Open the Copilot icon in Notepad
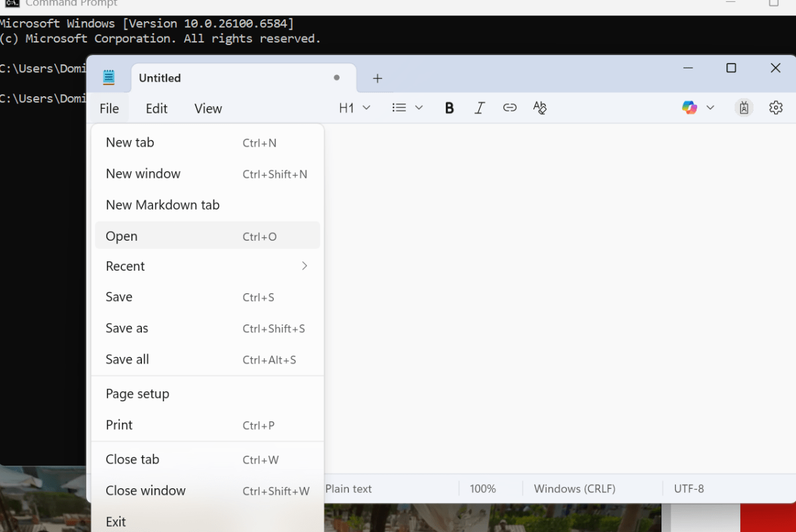Viewport: 796px width, 532px height. point(690,107)
